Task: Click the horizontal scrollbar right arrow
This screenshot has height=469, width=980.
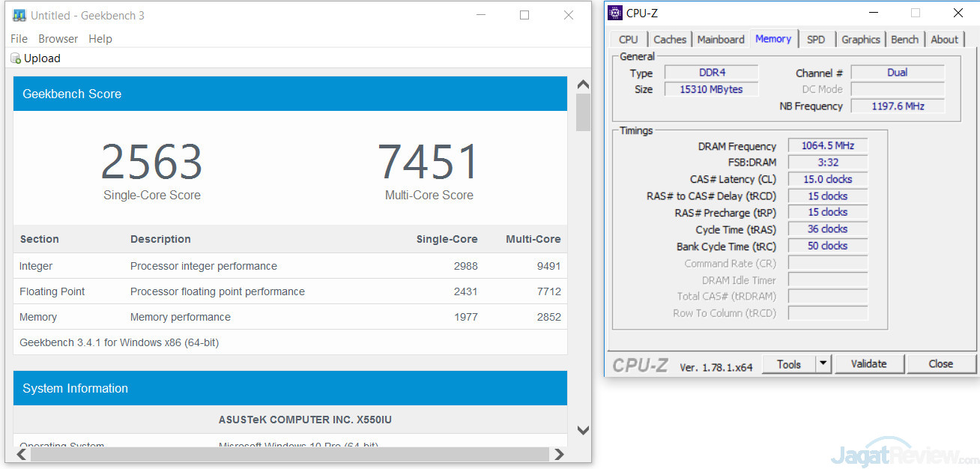Action: (558, 454)
